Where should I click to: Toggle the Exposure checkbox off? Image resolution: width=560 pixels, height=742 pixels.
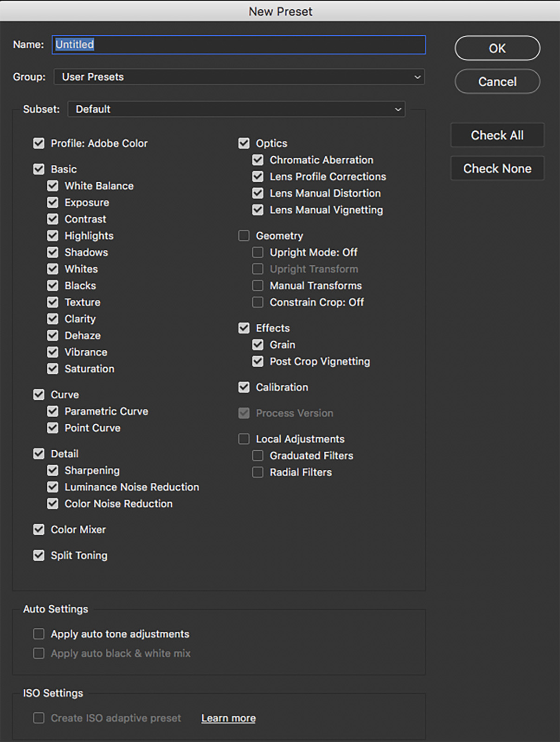(x=53, y=203)
